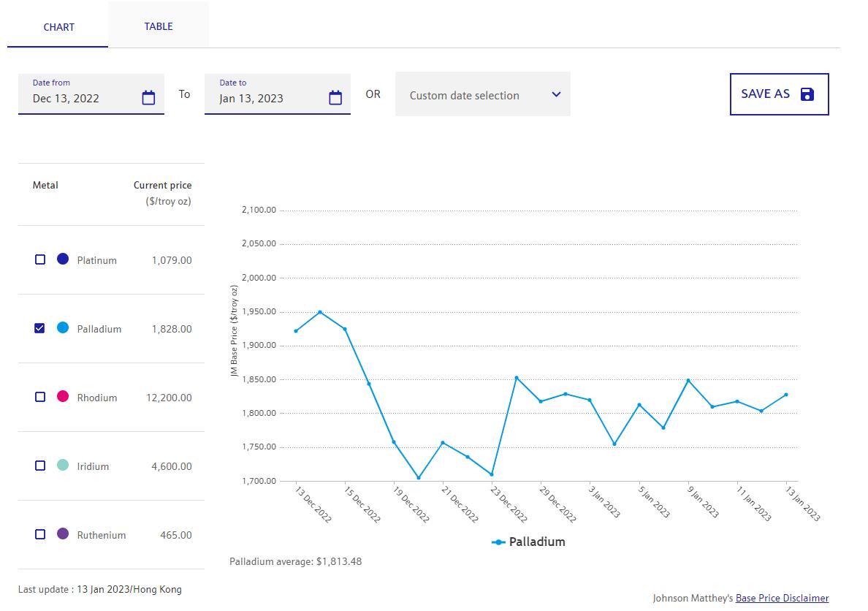This screenshot has width=868, height=611.
Task: Open the Date to calendar icon
Action: click(335, 98)
